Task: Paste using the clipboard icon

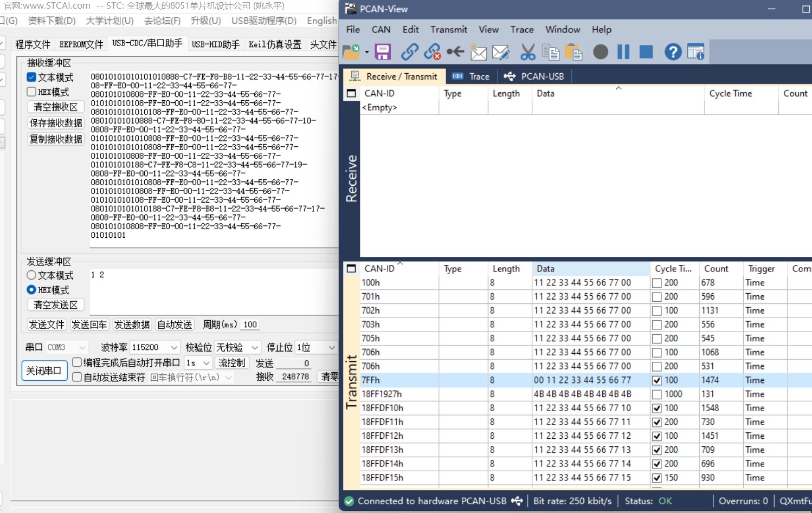Action: click(573, 52)
